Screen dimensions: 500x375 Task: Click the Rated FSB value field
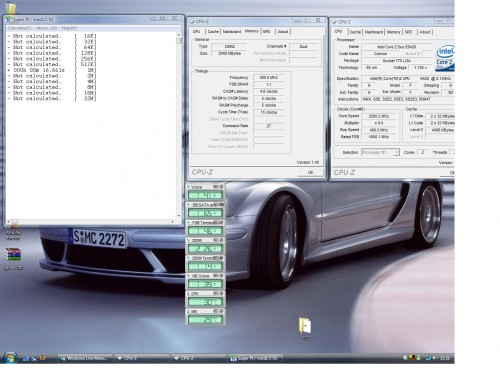click(379, 137)
